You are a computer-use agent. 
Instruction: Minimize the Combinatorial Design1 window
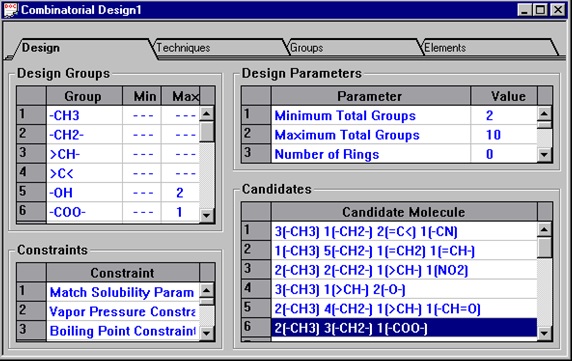524,10
